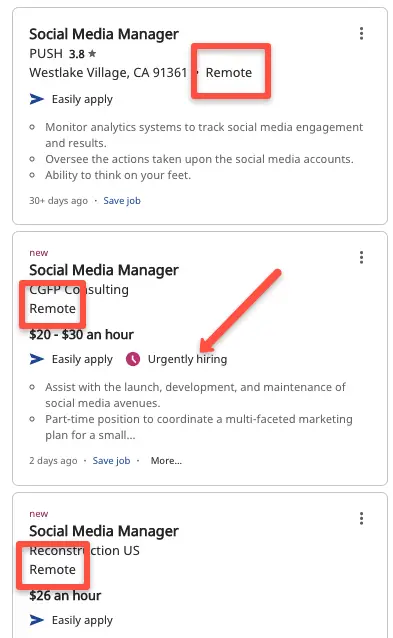Open PUSH Social Media Manager job title

point(104,34)
